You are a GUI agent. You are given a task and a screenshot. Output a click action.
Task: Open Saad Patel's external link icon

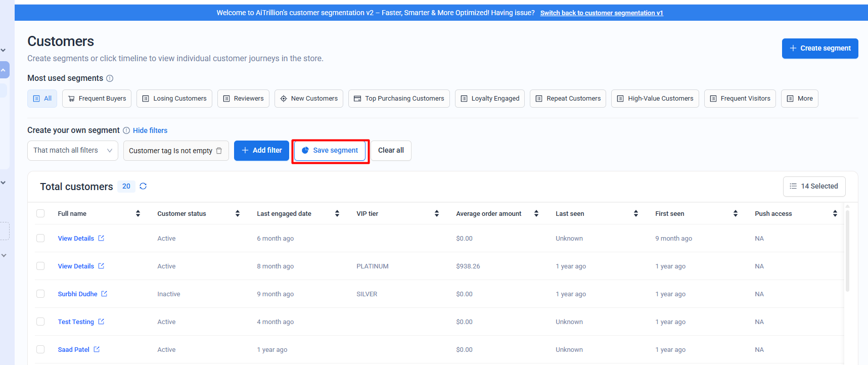tap(97, 349)
